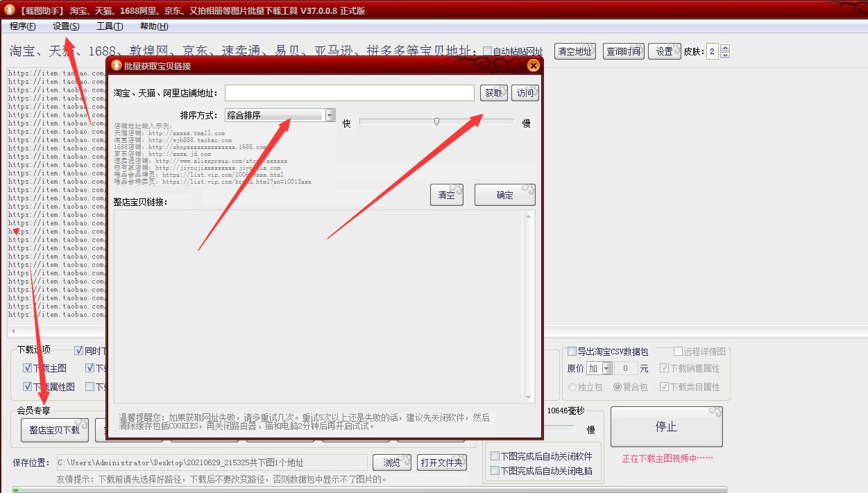This screenshot has height=493, width=868.
Task: Toggle 下载销售属性 checkbox
Action: tap(664, 368)
